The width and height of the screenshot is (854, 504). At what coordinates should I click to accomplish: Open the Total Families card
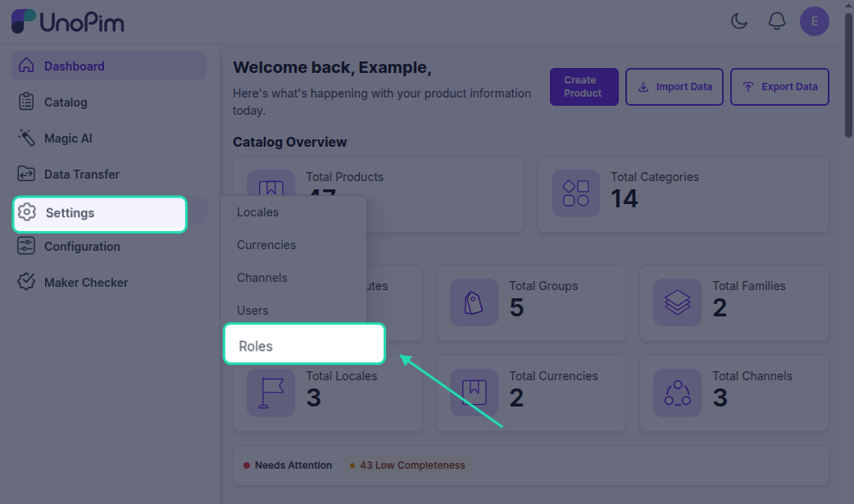point(734,303)
